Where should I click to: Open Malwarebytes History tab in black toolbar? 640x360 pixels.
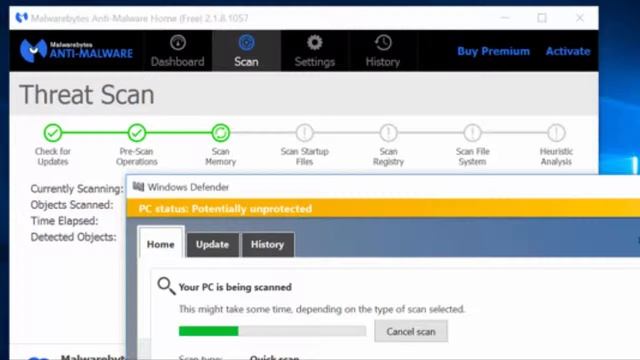[x=383, y=51]
